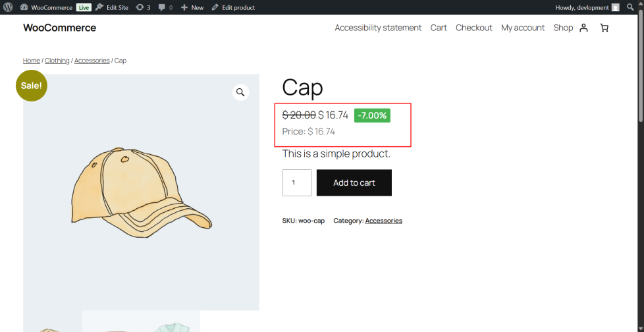Screen dimensions: 644x332
Task: Click the Cap product title
Action: click(x=303, y=87)
